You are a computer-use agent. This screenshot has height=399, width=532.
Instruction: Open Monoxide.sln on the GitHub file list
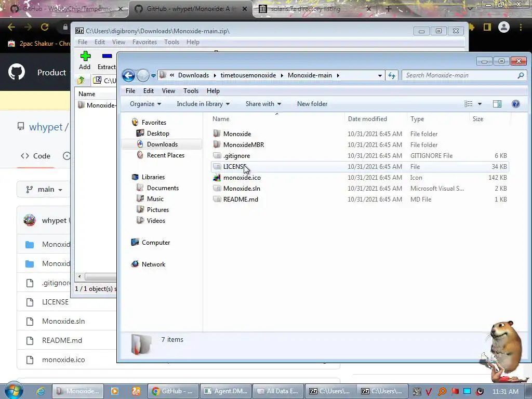pos(63,321)
